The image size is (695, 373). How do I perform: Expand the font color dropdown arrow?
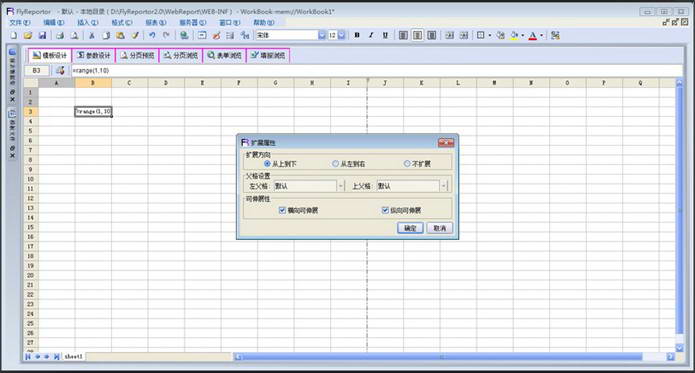click(541, 35)
